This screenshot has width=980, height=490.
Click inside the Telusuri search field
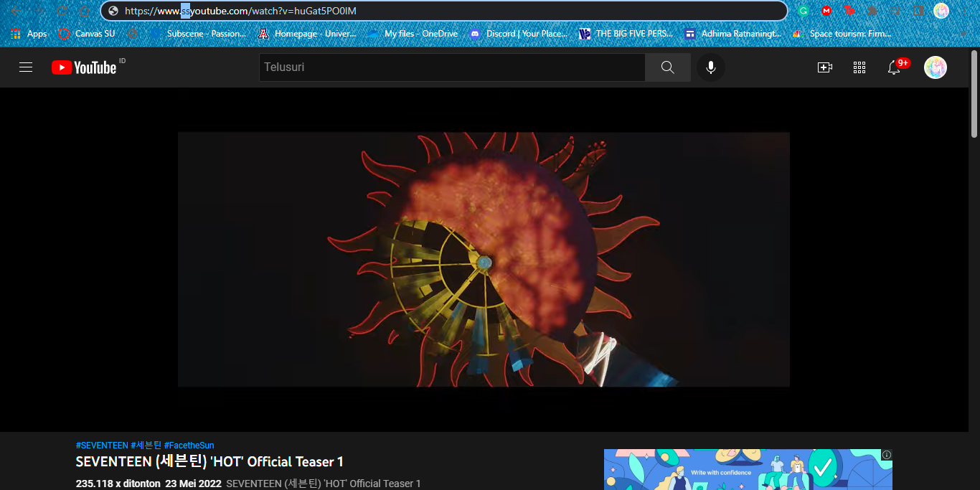pyautogui.click(x=452, y=67)
